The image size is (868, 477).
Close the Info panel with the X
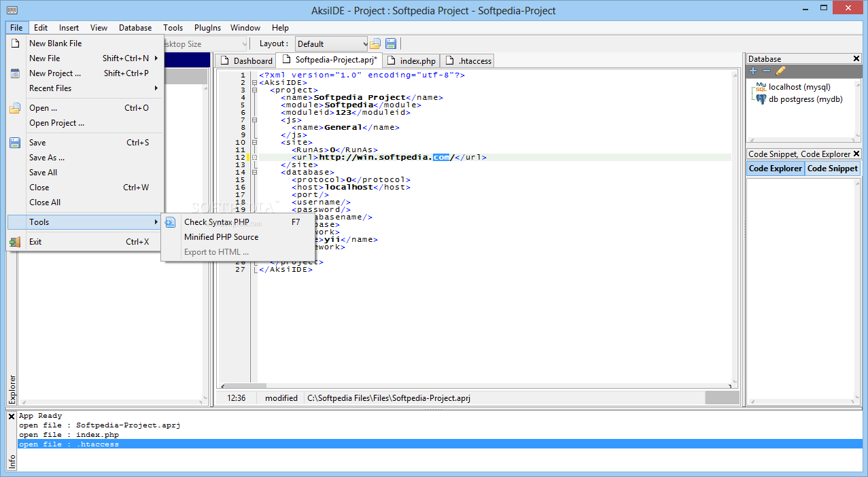12,417
